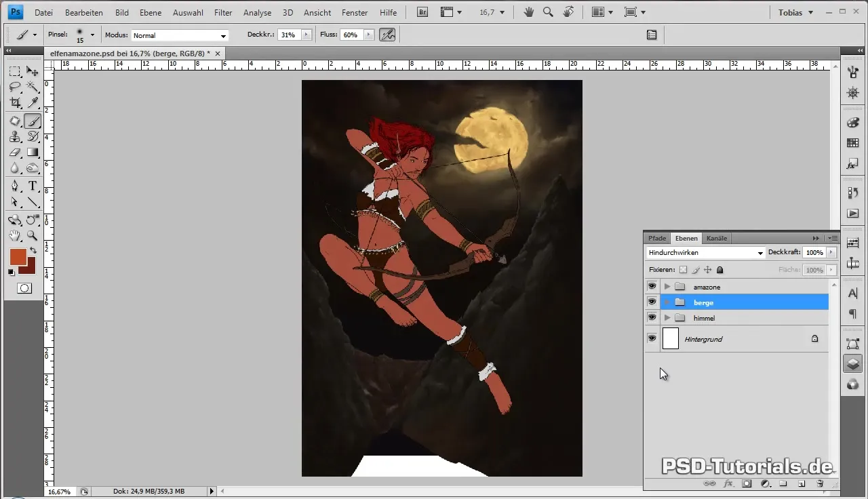Hide the himmel layer group
The image size is (868, 499).
(652, 318)
